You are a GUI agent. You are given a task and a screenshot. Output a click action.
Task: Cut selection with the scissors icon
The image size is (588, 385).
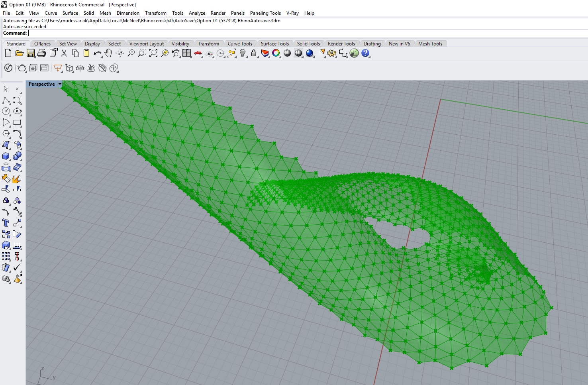(64, 53)
